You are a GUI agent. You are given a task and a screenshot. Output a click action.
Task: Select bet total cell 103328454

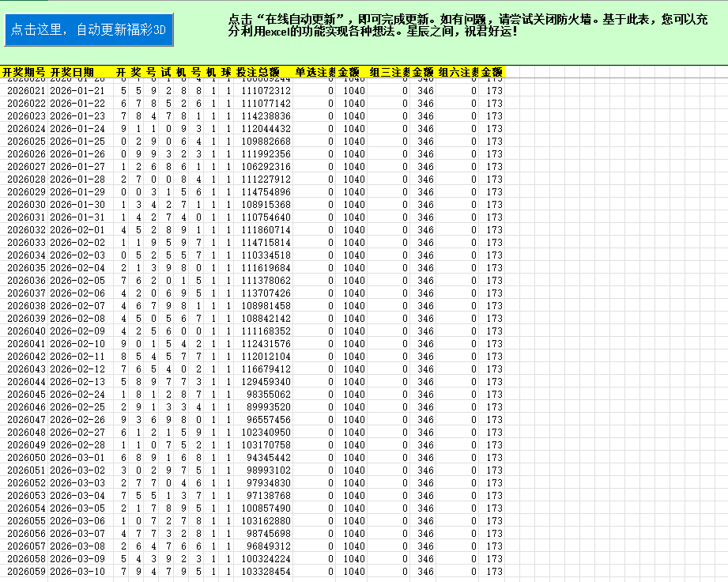pos(266,572)
